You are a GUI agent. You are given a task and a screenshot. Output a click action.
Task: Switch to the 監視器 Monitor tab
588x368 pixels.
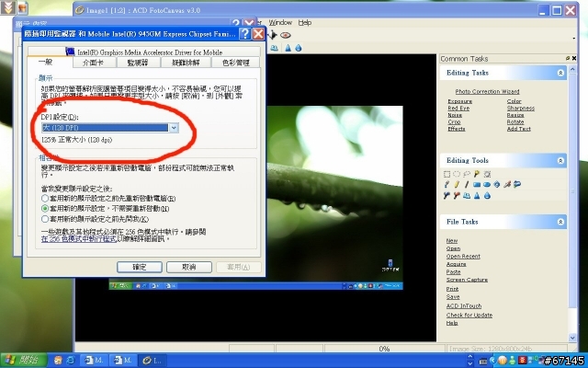coord(139,63)
